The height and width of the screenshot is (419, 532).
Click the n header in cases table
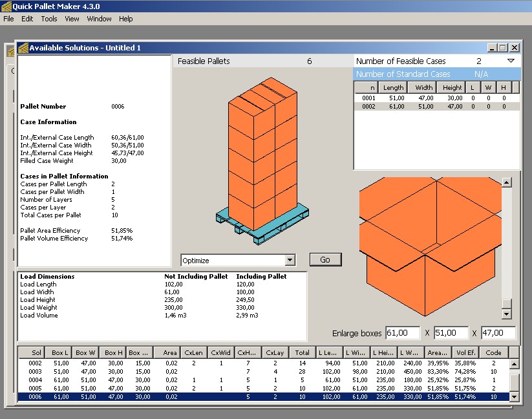click(366, 87)
